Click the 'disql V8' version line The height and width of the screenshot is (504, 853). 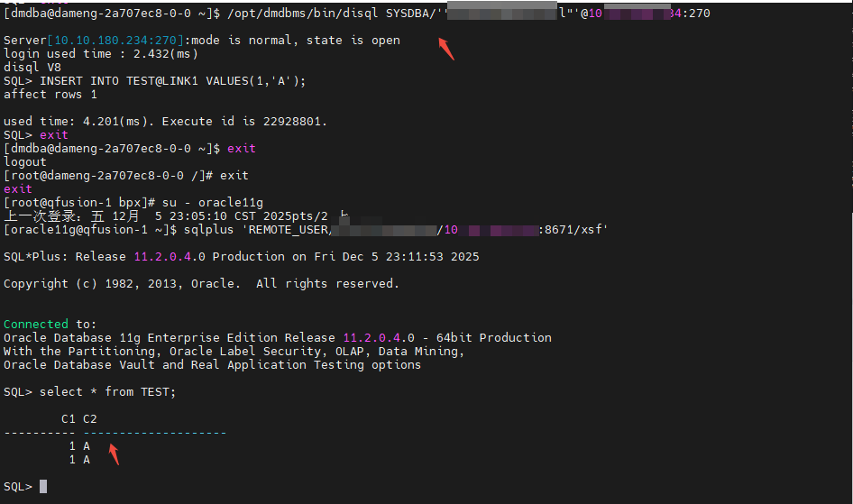tap(32, 68)
